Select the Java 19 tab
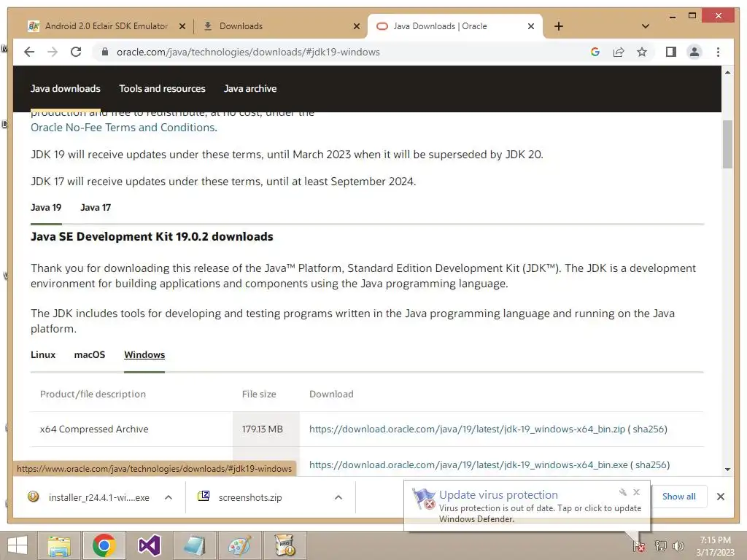This screenshot has width=747, height=560. (46, 208)
